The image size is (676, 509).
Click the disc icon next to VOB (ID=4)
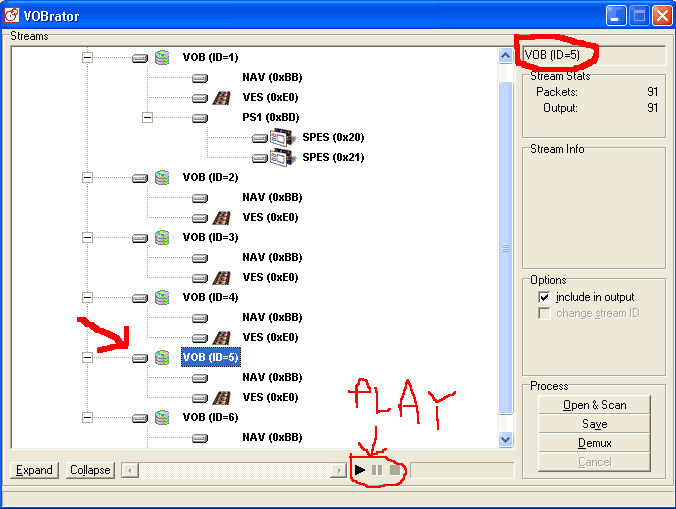tap(162, 297)
